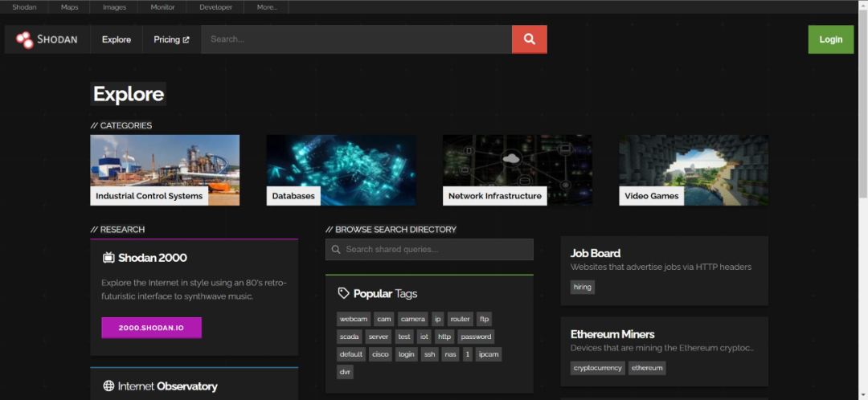The image size is (868, 400).
Task: Select the ftp tag
Action: pyautogui.click(x=485, y=319)
